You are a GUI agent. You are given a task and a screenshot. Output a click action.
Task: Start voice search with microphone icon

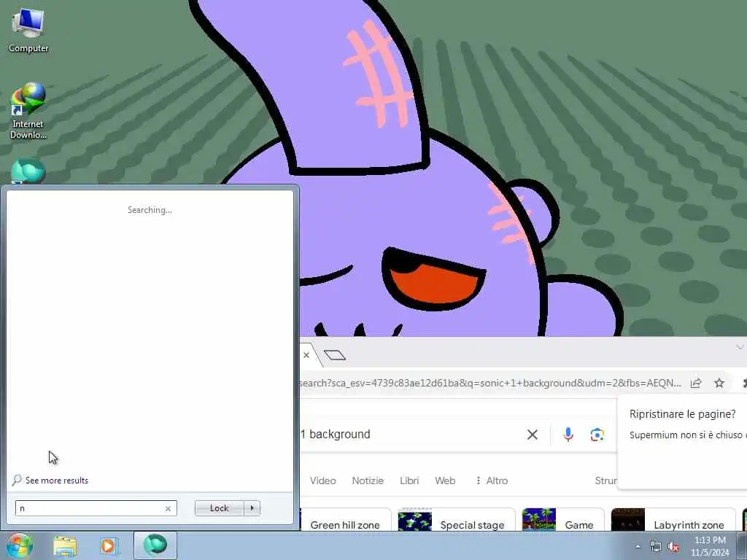click(568, 435)
